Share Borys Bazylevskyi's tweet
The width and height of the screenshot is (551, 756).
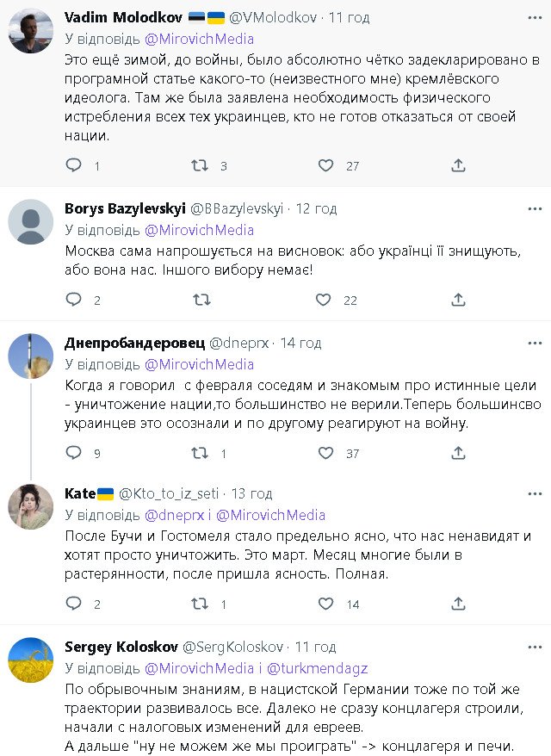(x=458, y=300)
